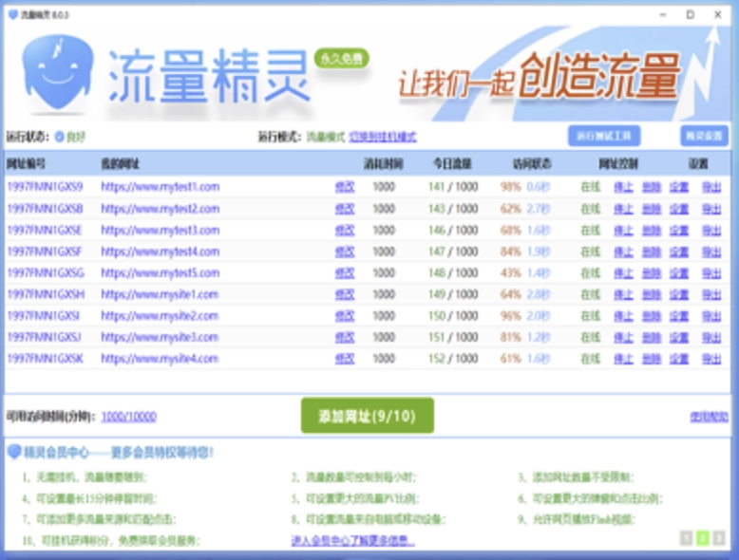Viewport: 739px width, 560px height.
Task: Open the 使用帮助 link
Action: 709,417
